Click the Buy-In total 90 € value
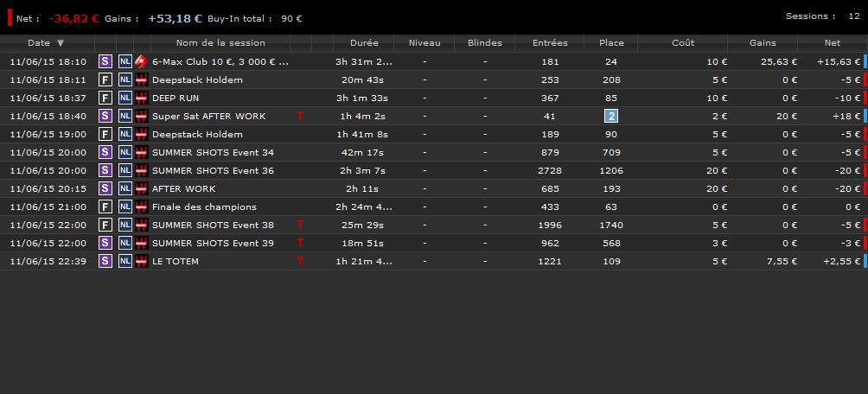This screenshot has width=868, height=394. point(291,18)
